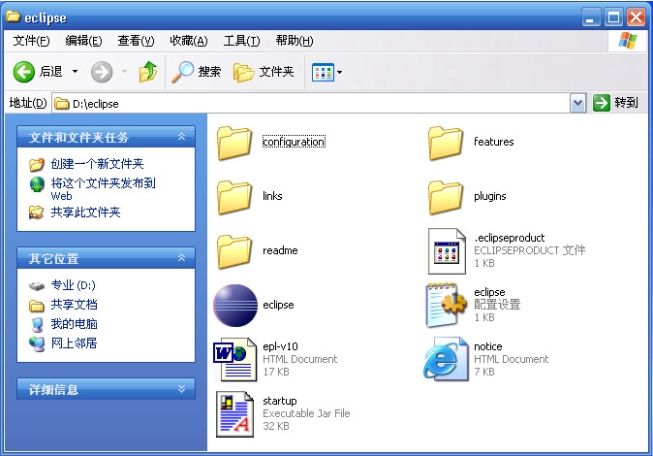Screen dimensions: 653x456
Task: Click 共享此文件夹 link
Action: pyautogui.click(x=85, y=212)
